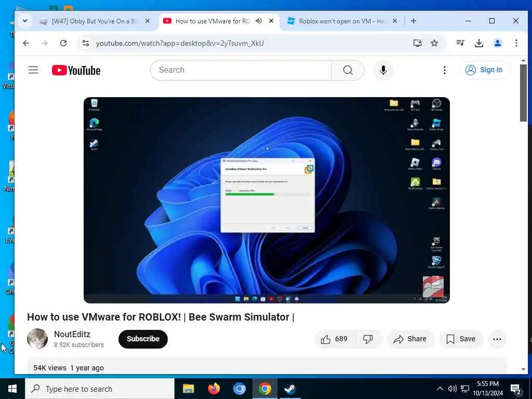This screenshot has height=399, width=532.
Task: Mute the audio on the VMware tab
Action: click(x=259, y=21)
